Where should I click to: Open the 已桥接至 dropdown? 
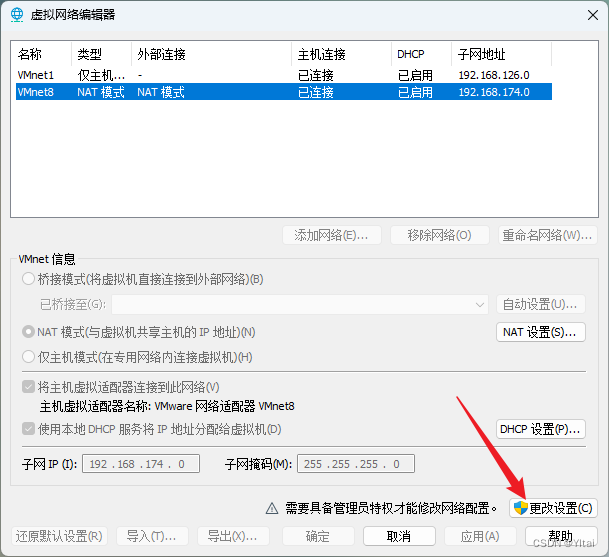[299, 305]
